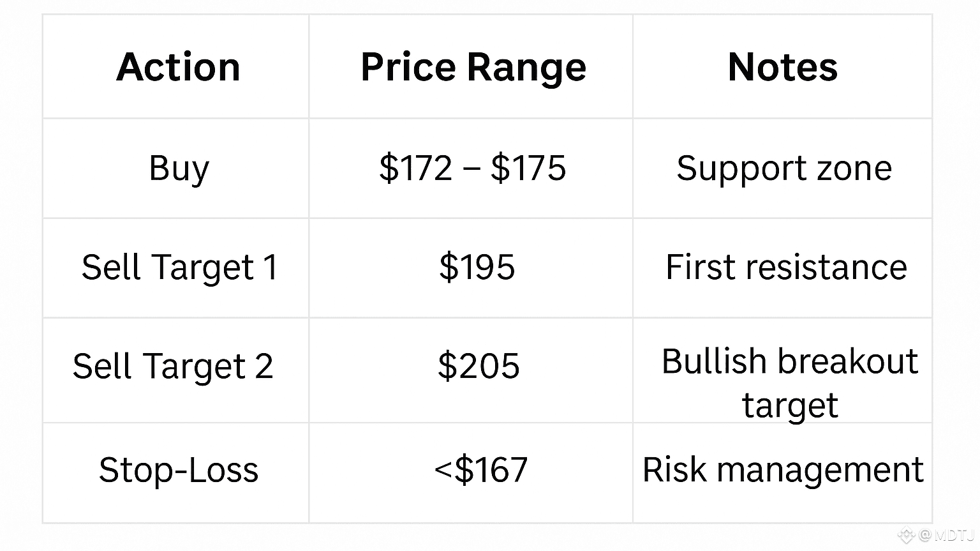Click the Binance logo watermark icon
This screenshot has width=980, height=551.
(x=906, y=535)
